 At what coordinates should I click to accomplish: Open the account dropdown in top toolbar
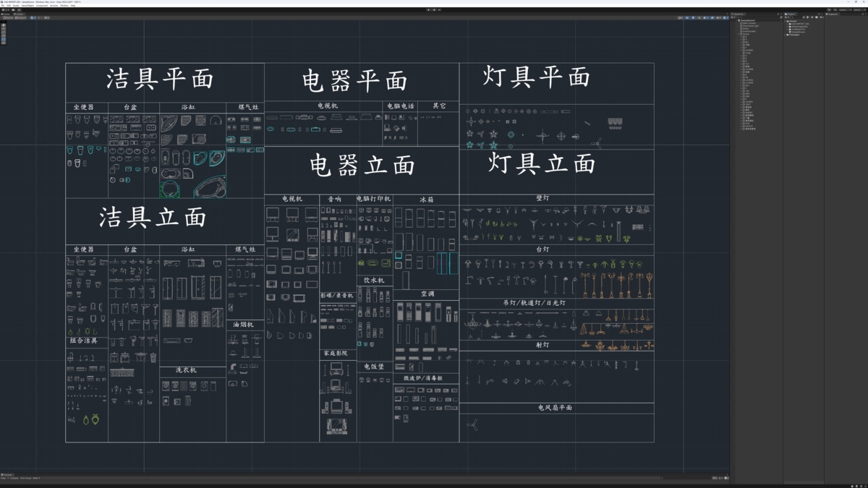(6, 9)
